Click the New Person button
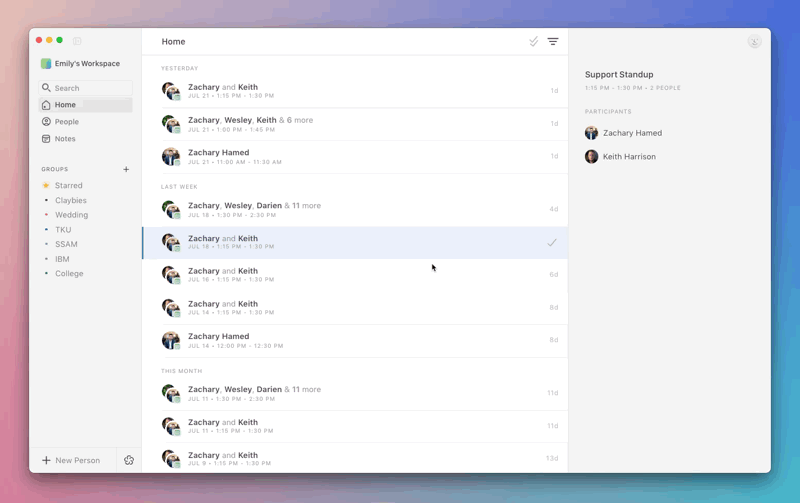 point(71,460)
